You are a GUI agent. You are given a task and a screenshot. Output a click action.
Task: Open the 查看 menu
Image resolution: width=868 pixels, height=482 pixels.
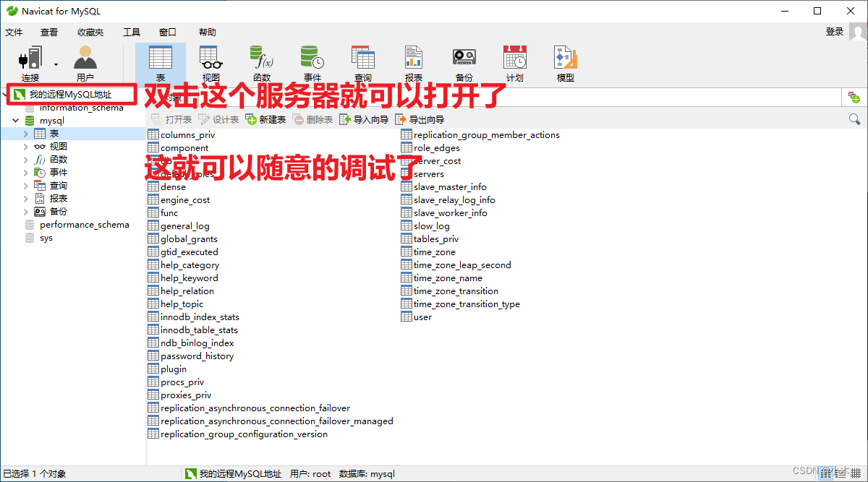pyautogui.click(x=49, y=32)
